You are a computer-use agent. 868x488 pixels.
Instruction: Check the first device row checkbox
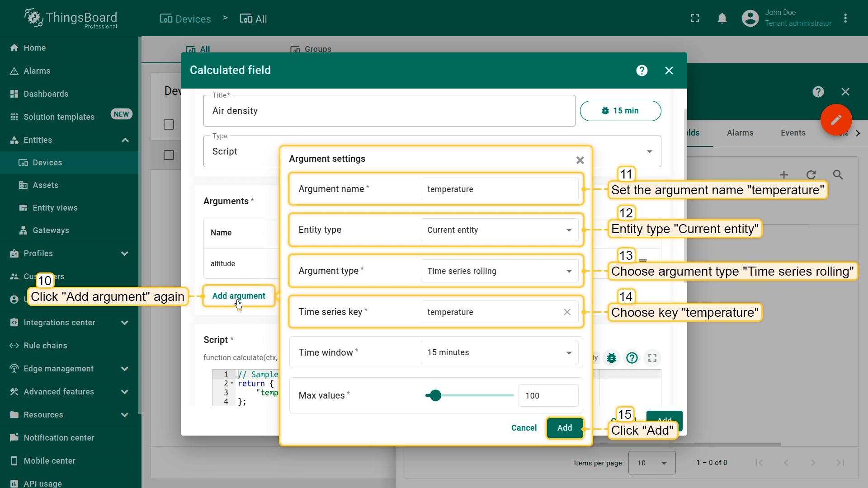point(169,124)
